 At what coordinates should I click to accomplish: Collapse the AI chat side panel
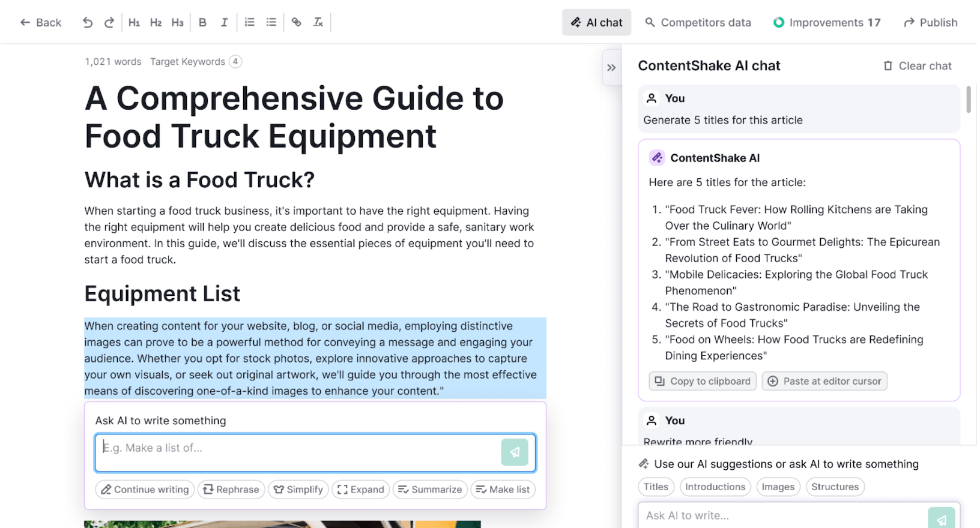(x=611, y=68)
